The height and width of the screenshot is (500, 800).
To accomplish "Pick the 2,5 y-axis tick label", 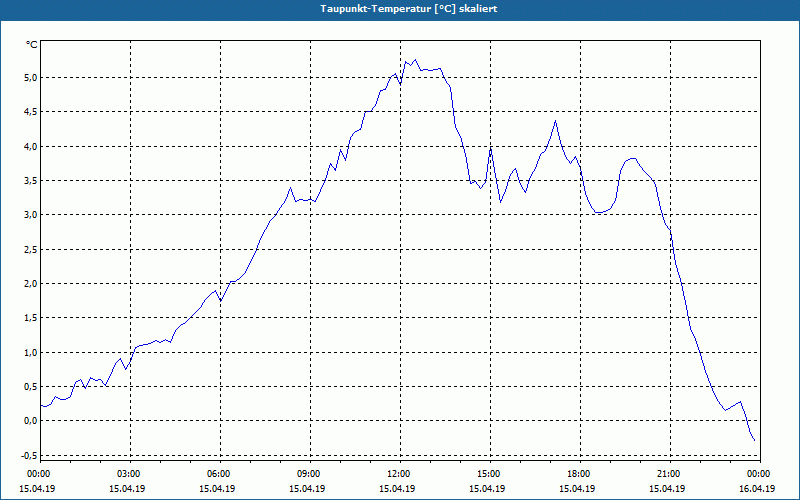I will coord(31,249).
